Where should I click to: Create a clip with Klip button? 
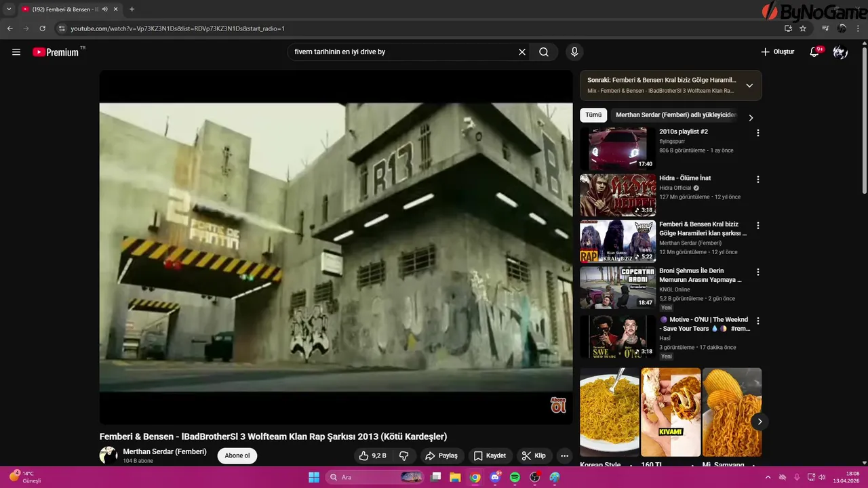[534, 455]
